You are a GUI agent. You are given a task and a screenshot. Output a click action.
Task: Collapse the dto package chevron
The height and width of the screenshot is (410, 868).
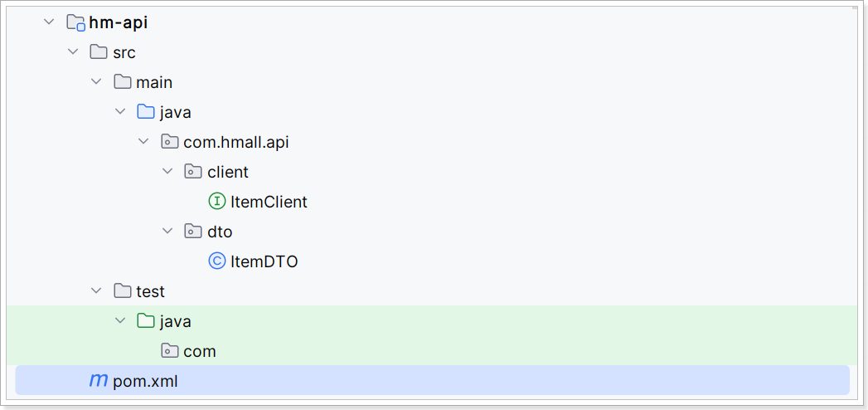(x=167, y=231)
